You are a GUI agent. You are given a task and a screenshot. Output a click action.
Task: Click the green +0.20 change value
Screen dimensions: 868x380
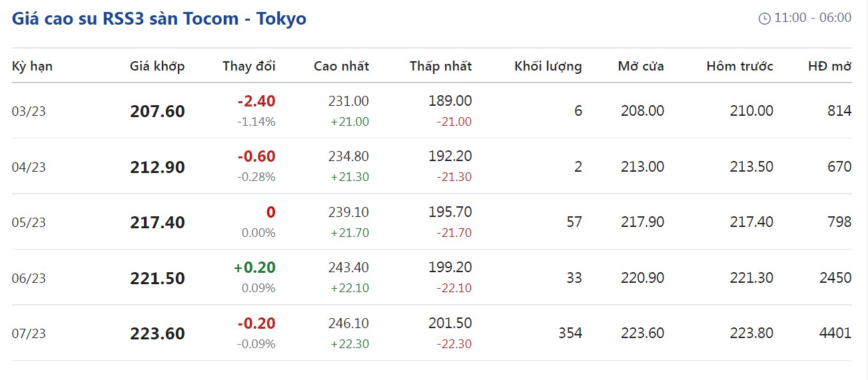click(x=254, y=268)
